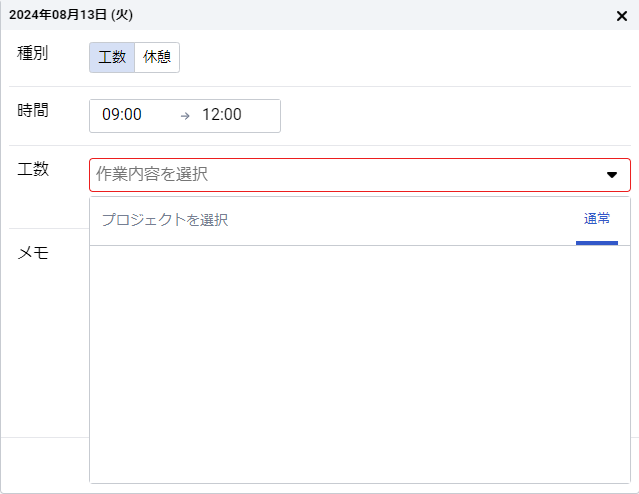Switch the type to 休憩

[x=157, y=57]
